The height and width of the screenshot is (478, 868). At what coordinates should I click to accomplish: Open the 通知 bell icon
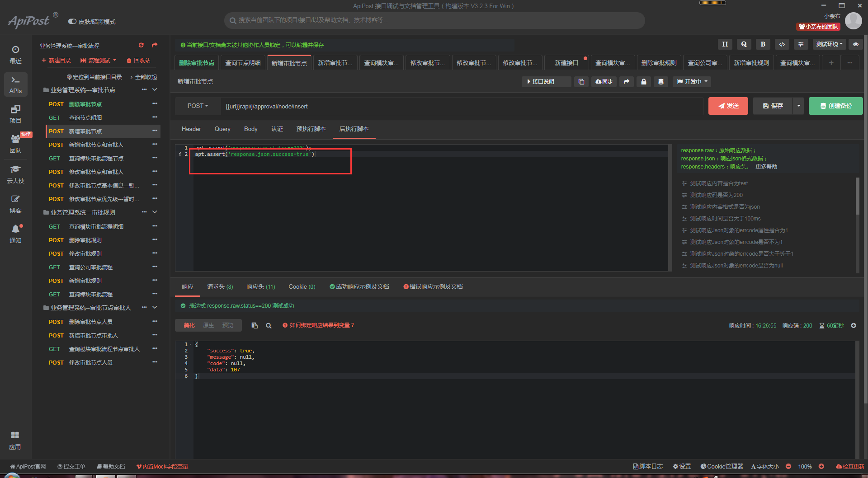pyautogui.click(x=15, y=234)
